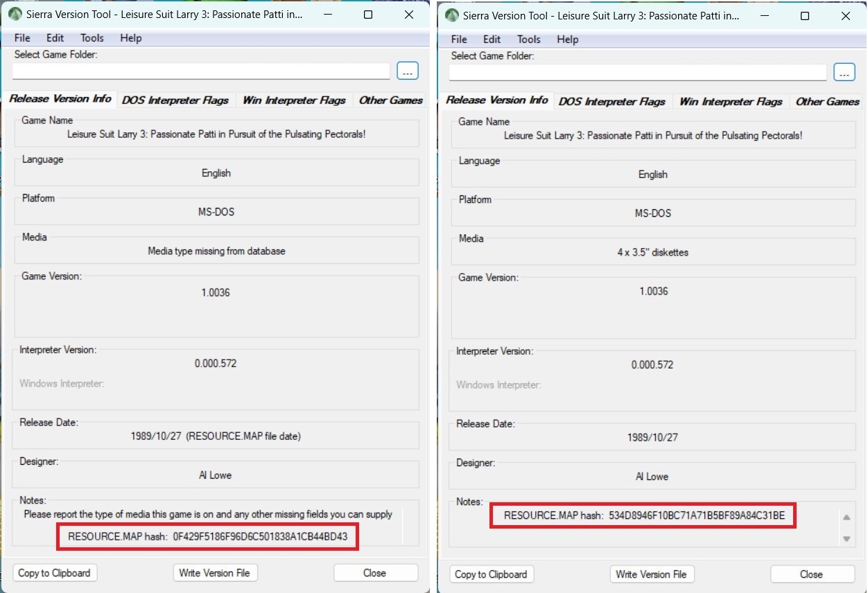Open Other Games tab in right window

[x=827, y=102]
